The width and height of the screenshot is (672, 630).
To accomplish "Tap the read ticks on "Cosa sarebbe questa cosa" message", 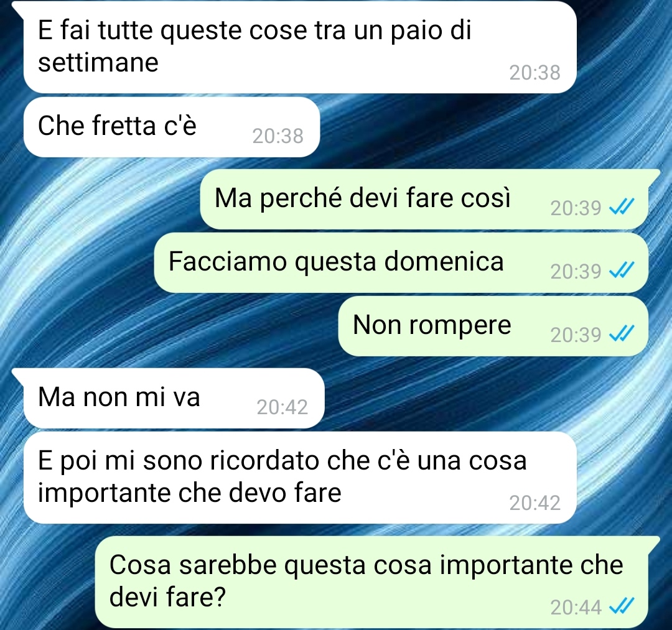I will (622, 606).
